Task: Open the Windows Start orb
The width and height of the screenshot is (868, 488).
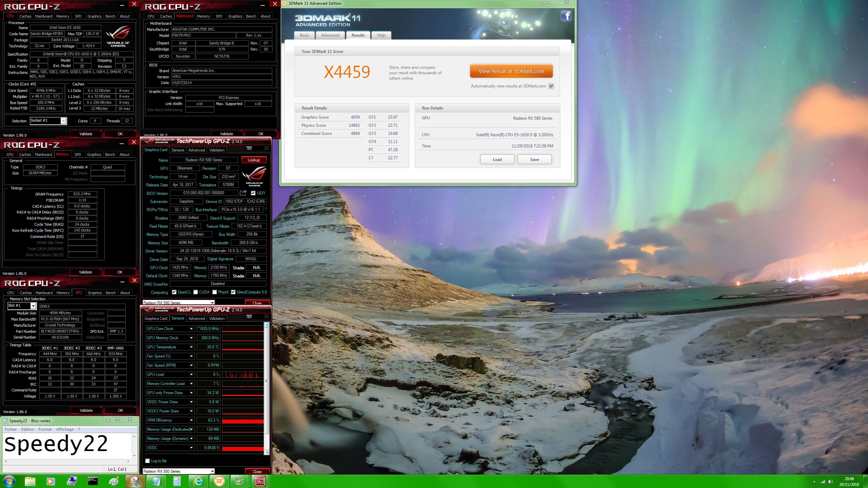Action: pyautogui.click(x=9, y=481)
